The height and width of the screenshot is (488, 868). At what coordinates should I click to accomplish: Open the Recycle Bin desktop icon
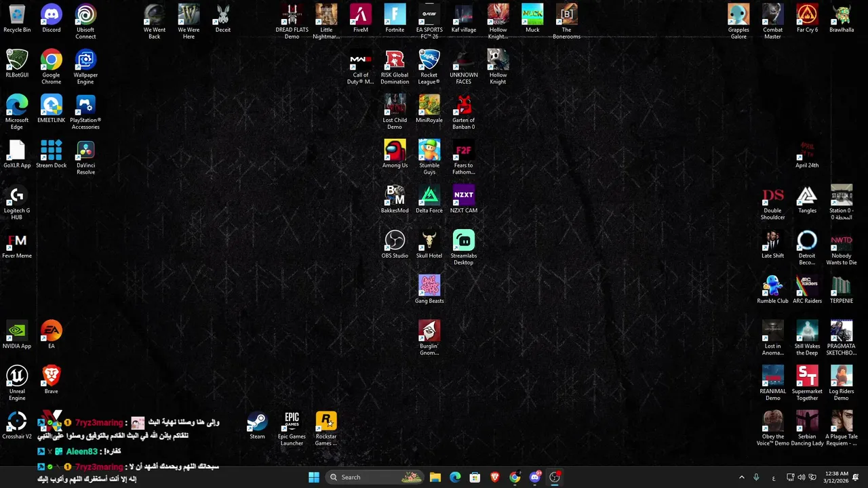(x=17, y=18)
